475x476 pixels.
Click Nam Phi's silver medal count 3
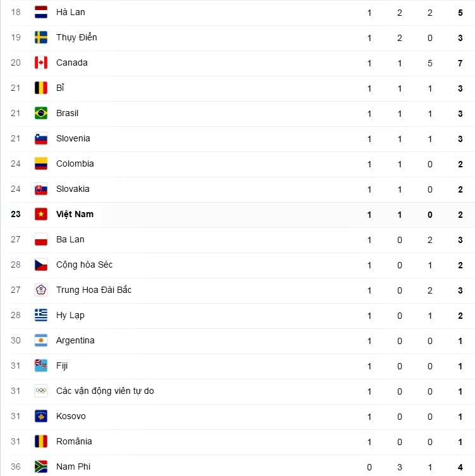click(400, 467)
